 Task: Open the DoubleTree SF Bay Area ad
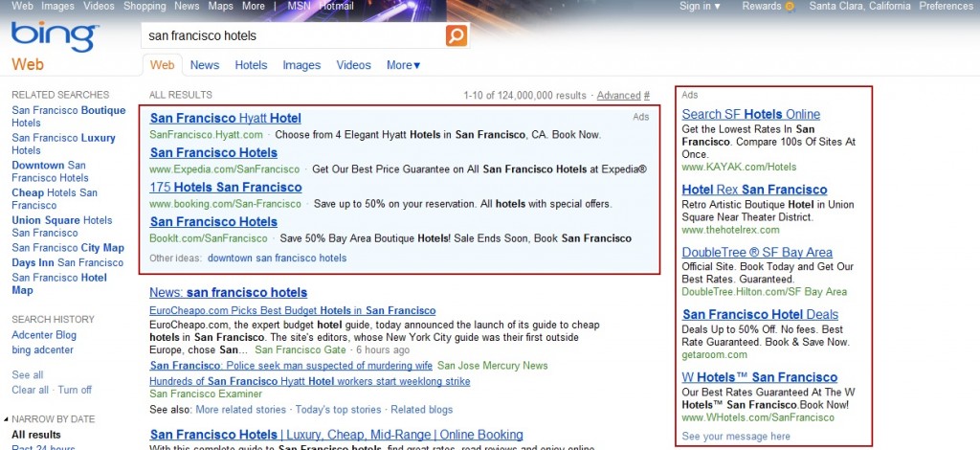coord(757,252)
